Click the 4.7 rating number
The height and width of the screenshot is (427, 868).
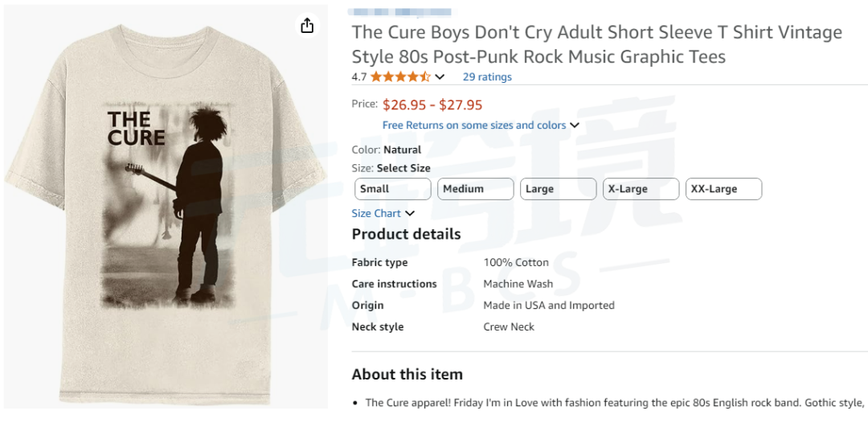[359, 77]
